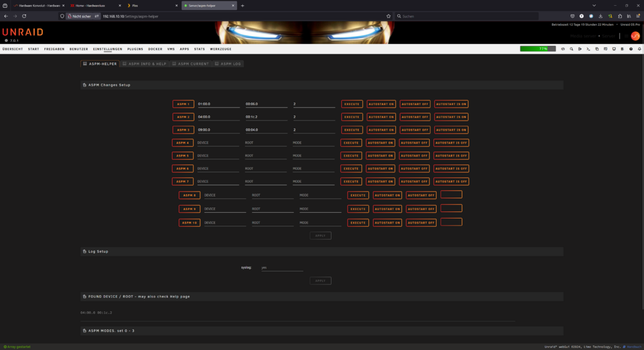Image resolution: width=644 pixels, height=350 pixels.
Task: Click APPLY under Log Setup
Action: 320,281
